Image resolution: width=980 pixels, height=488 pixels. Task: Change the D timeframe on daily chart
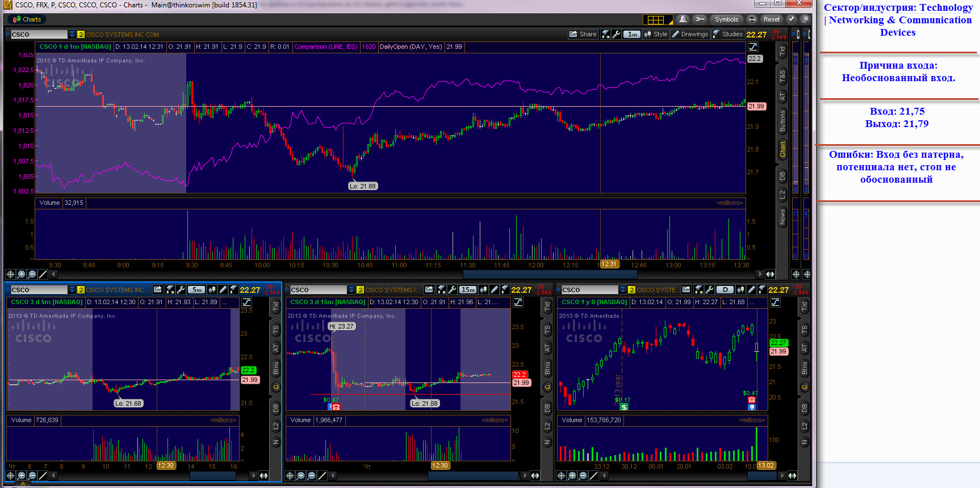(725, 289)
